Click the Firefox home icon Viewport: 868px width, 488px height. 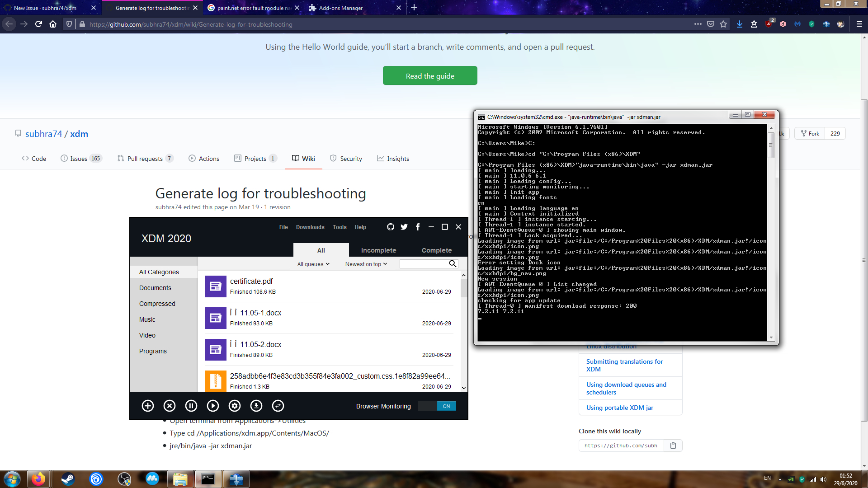coord(53,24)
